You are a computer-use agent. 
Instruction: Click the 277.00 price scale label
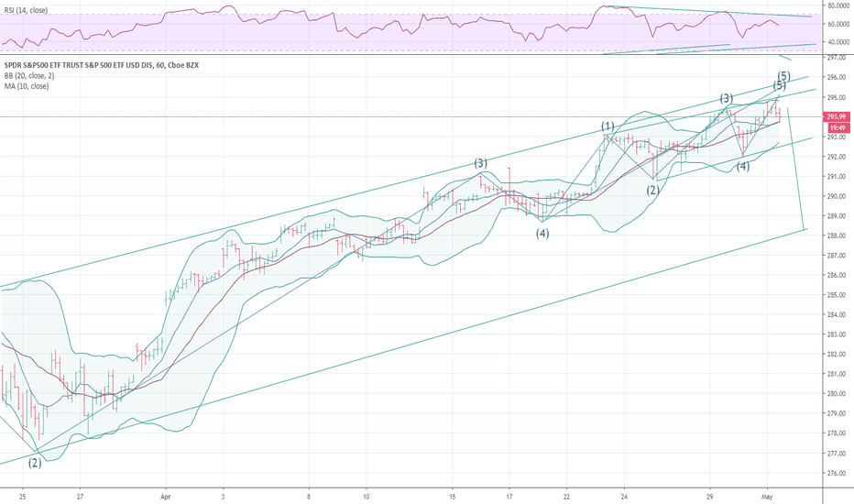836,454
